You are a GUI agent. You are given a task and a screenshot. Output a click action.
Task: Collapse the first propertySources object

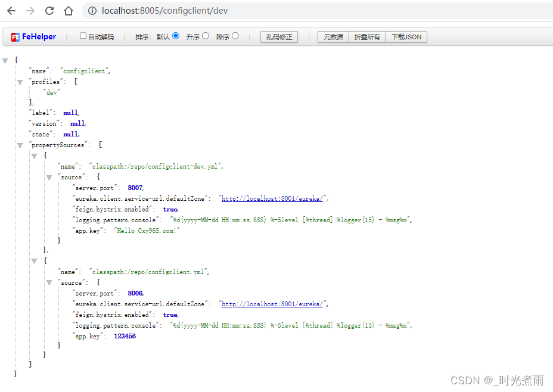34,156
